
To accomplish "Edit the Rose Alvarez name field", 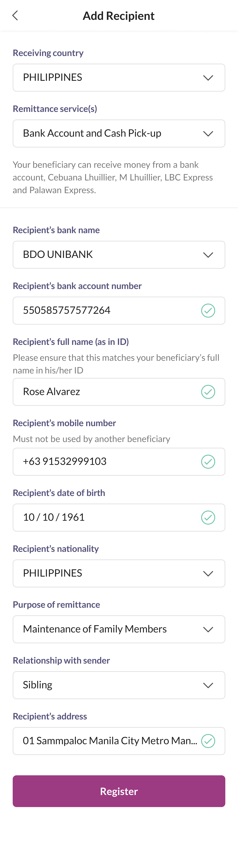I will click(x=119, y=392).
